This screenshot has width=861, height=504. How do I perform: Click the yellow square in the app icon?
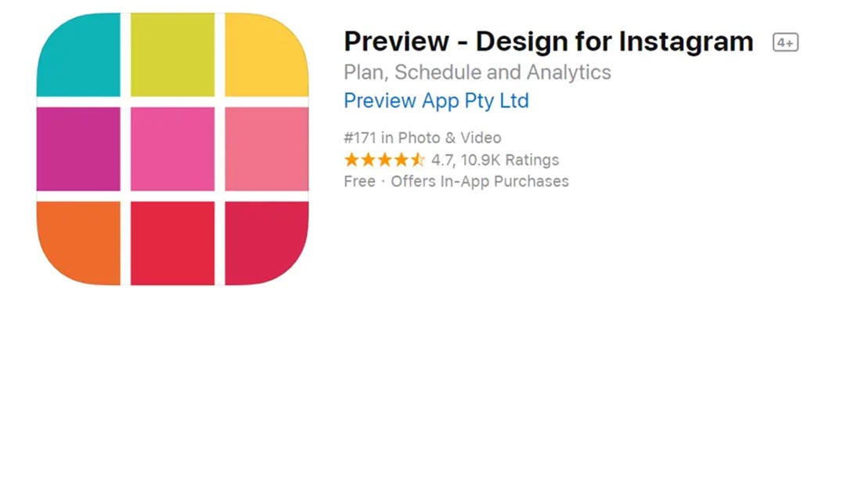pyautogui.click(x=266, y=56)
